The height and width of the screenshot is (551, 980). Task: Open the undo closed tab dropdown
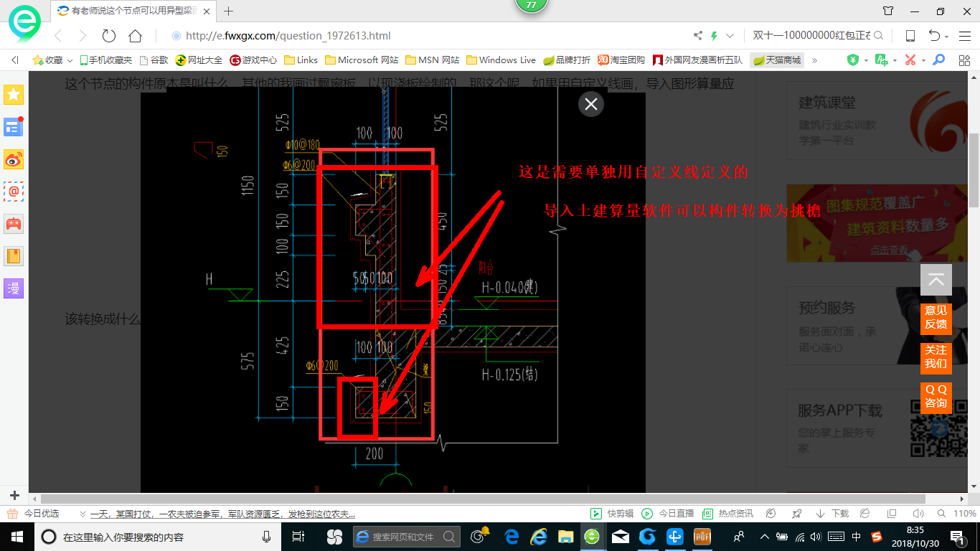pyautogui.click(x=947, y=37)
